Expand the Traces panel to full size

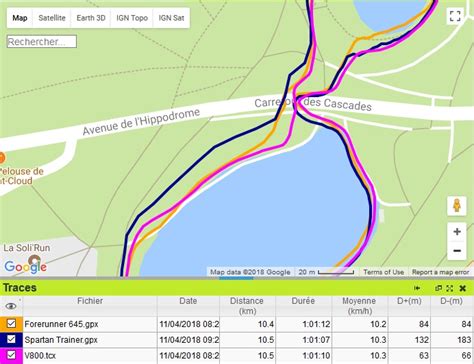click(x=450, y=288)
